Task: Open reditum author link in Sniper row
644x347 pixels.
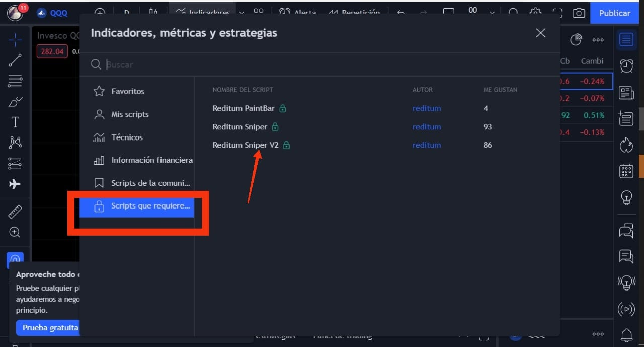Action: pos(427,127)
